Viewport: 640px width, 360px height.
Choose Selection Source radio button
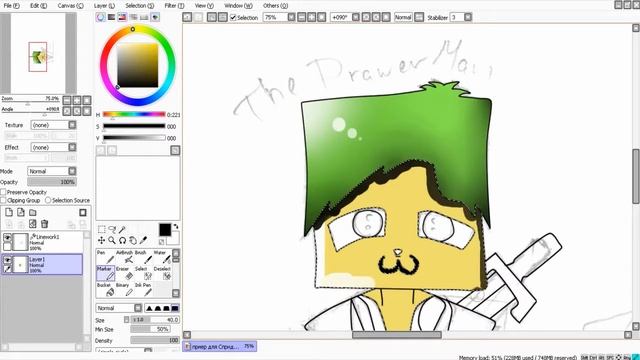coord(48,200)
